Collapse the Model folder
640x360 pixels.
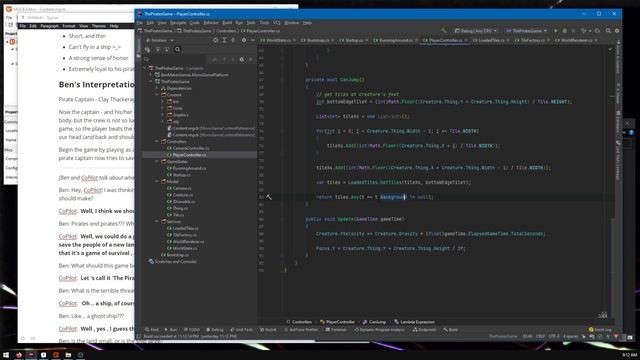[x=157, y=182]
